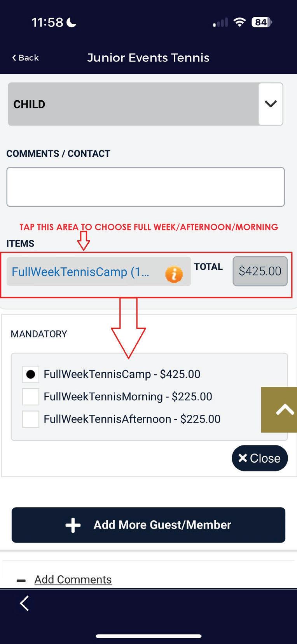
Task: Tap the minus icon beside Add Comments
Action: 21,581
